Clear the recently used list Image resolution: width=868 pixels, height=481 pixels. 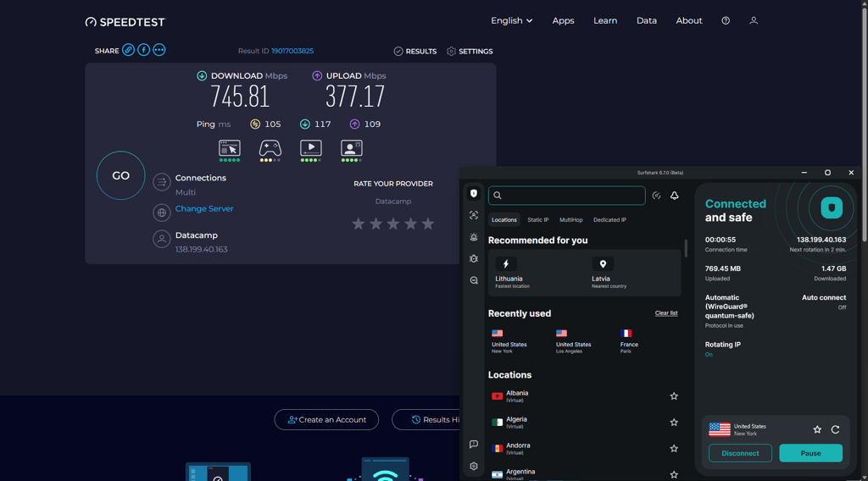coord(666,313)
